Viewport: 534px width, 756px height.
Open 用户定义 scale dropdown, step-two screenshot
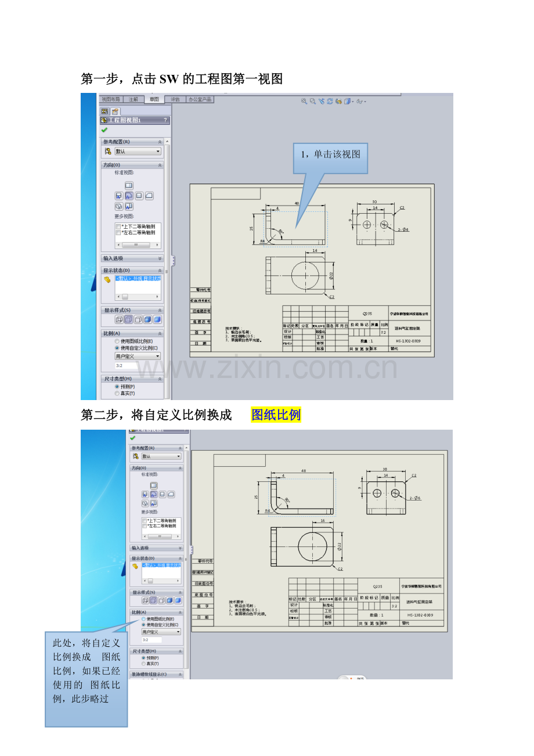point(161,632)
